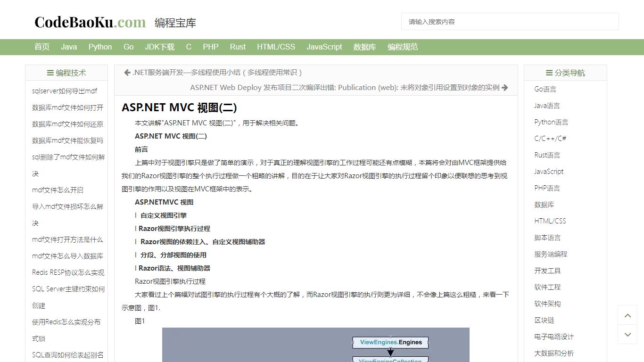Select the 软件工程 category
Image resolution: width=644 pixels, height=362 pixels.
point(547,287)
